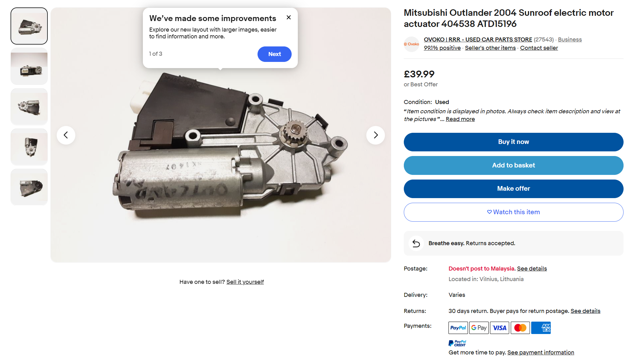Screen dimensions: 644x360
Task: Click the Visa payment icon
Action: (499, 328)
